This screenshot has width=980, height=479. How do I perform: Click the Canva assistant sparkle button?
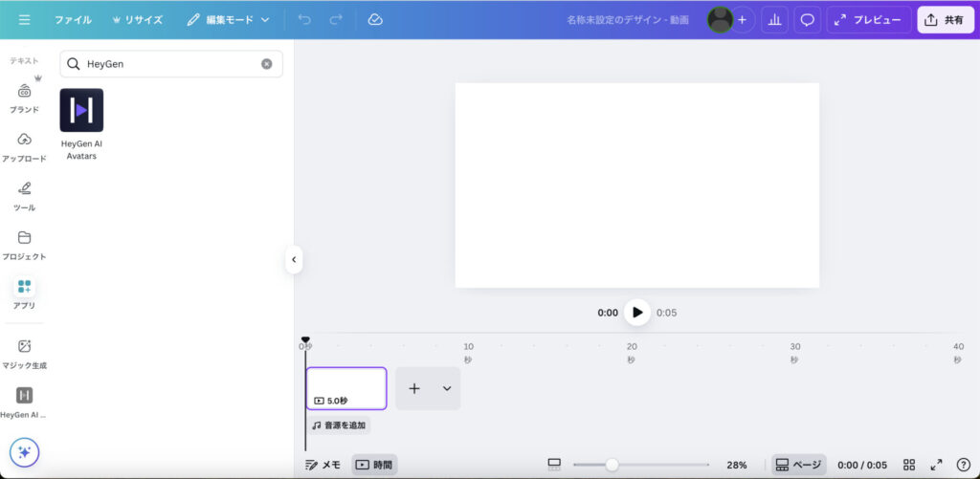[24, 452]
